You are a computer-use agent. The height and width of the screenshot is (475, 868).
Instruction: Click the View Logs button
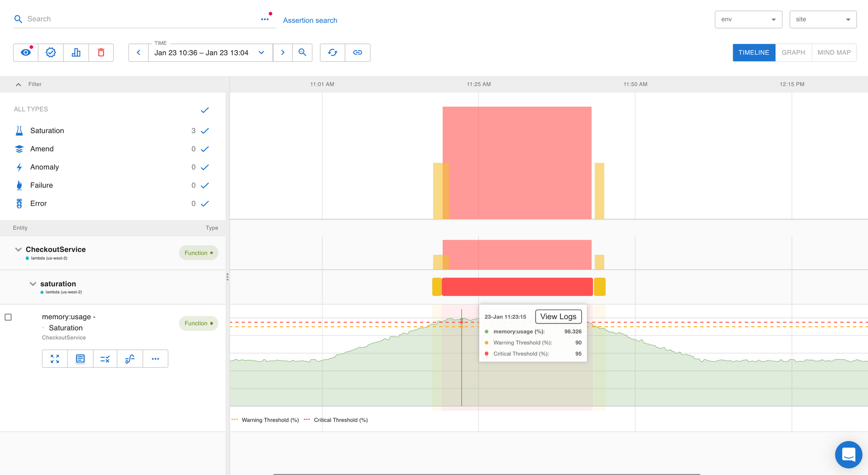click(x=558, y=317)
